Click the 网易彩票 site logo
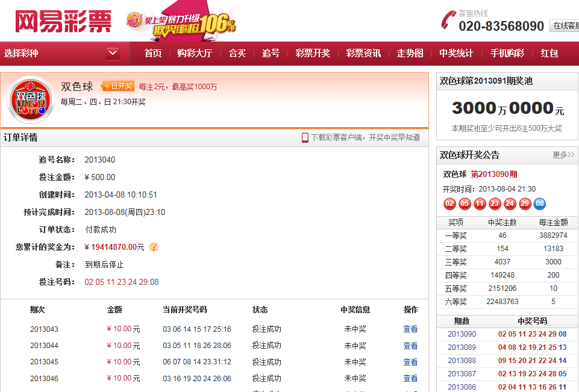Viewport: 579px width, 392px height. (62, 20)
